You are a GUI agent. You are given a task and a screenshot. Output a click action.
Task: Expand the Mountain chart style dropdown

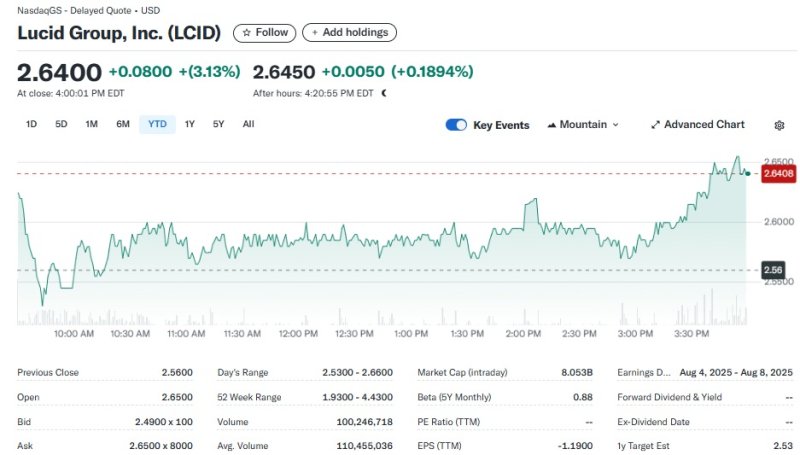pyautogui.click(x=615, y=125)
